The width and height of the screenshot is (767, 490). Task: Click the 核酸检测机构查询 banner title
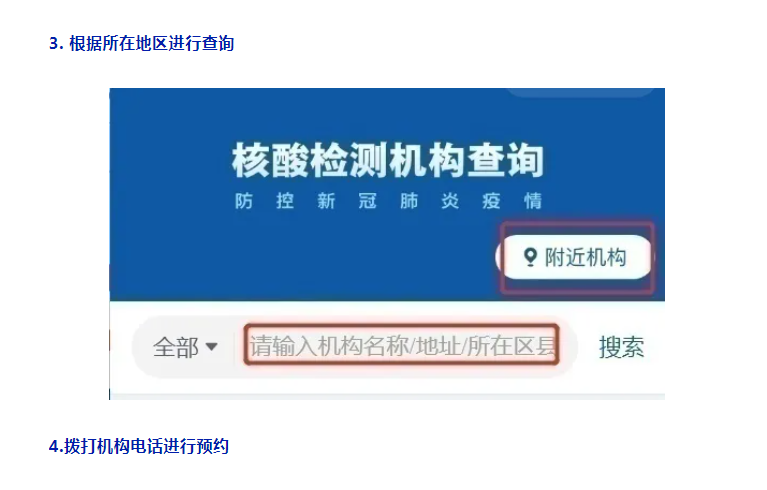point(388,160)
